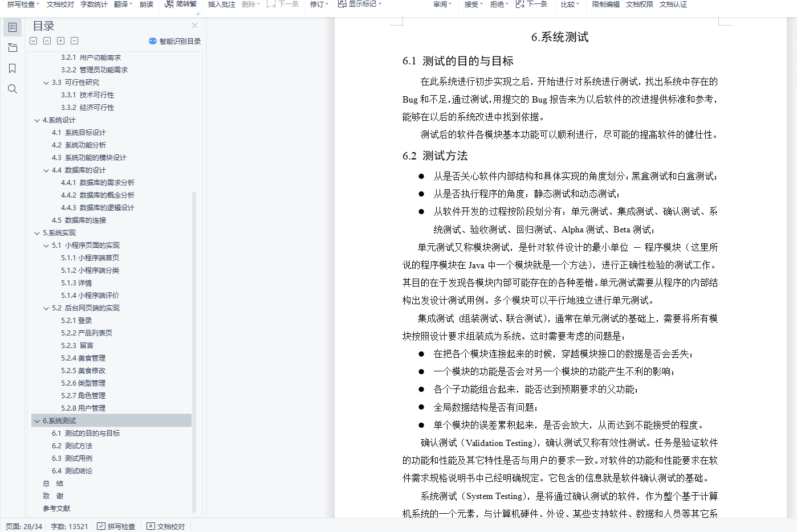The image size is (797, 532).
Task: Collapse the 5.系统实现 tree node
Action: pos(37,233)
